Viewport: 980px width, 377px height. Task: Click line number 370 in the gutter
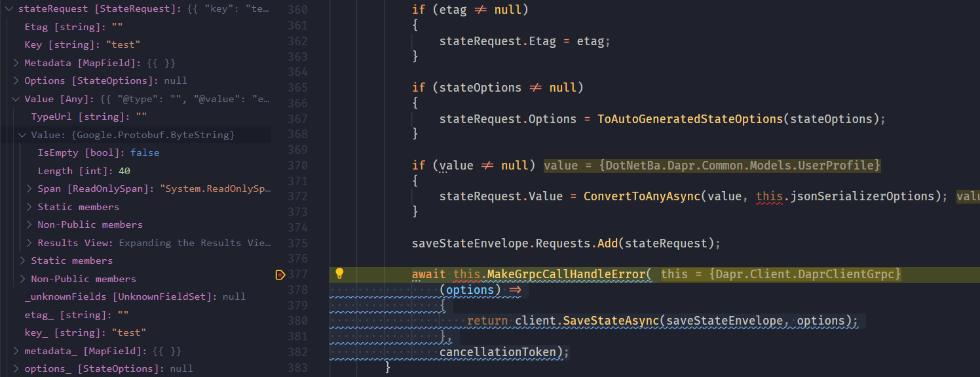click(x=297, y=166)
